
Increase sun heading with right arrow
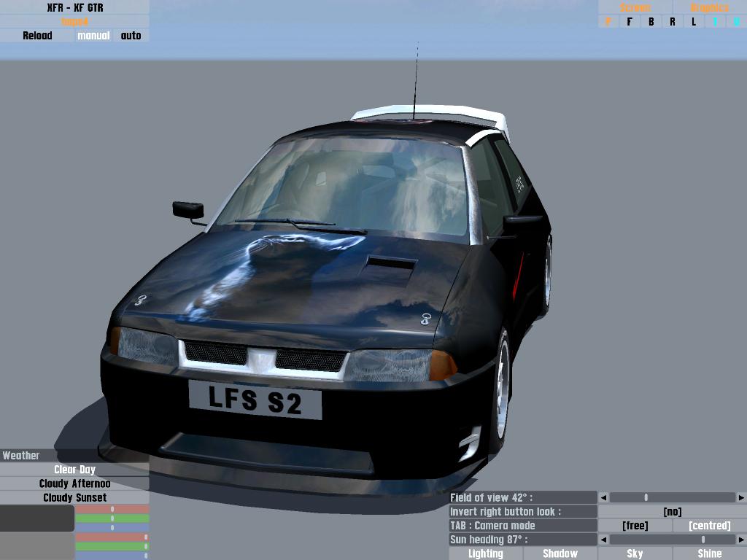(x=741, y=540)
